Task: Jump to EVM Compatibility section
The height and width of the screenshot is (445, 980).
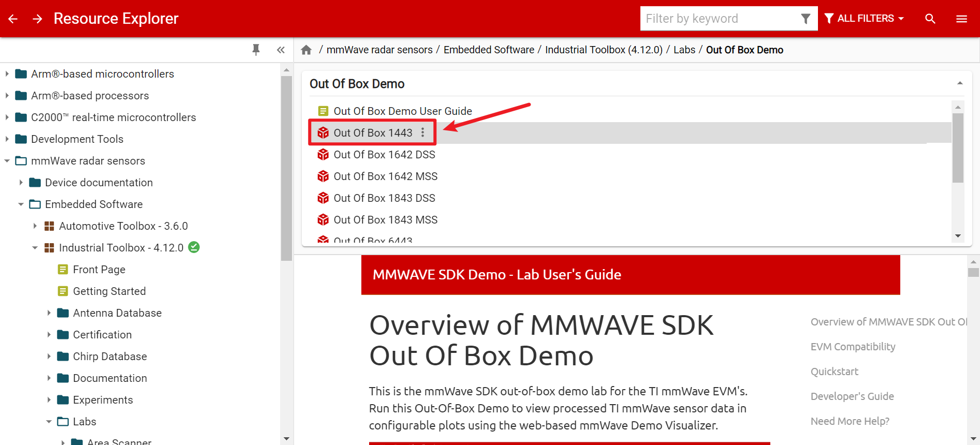Action: point(853,347)
